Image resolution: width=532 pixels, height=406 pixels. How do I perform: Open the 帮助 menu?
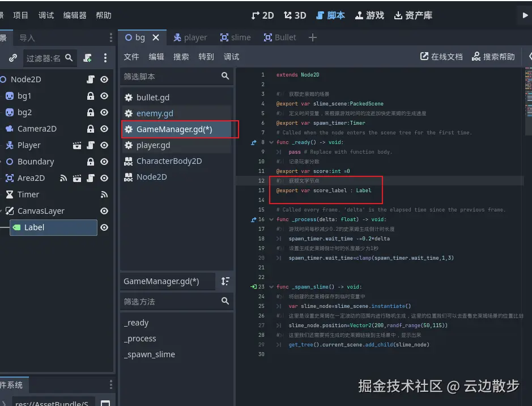coord(104,15)
